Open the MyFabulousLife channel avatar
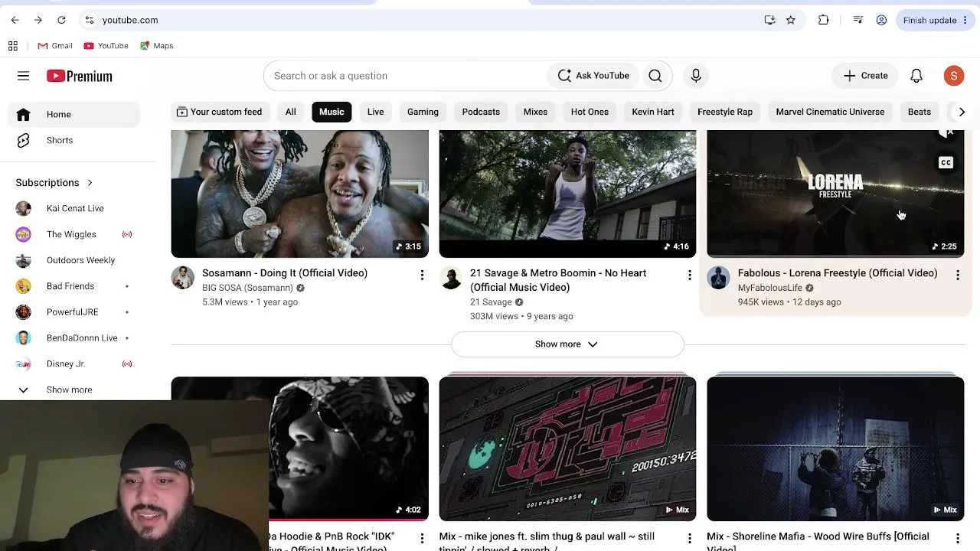 click(x=719, y=278)
